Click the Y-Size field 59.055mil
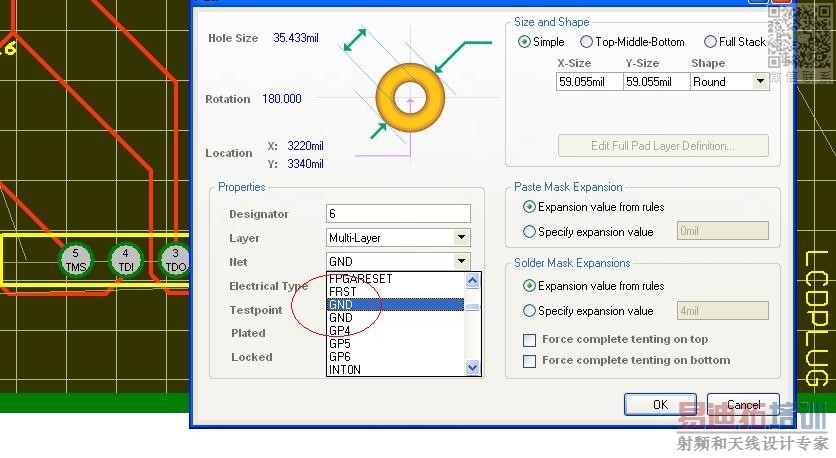The height and width of the screenshot is (458, 836). point(656,82)
